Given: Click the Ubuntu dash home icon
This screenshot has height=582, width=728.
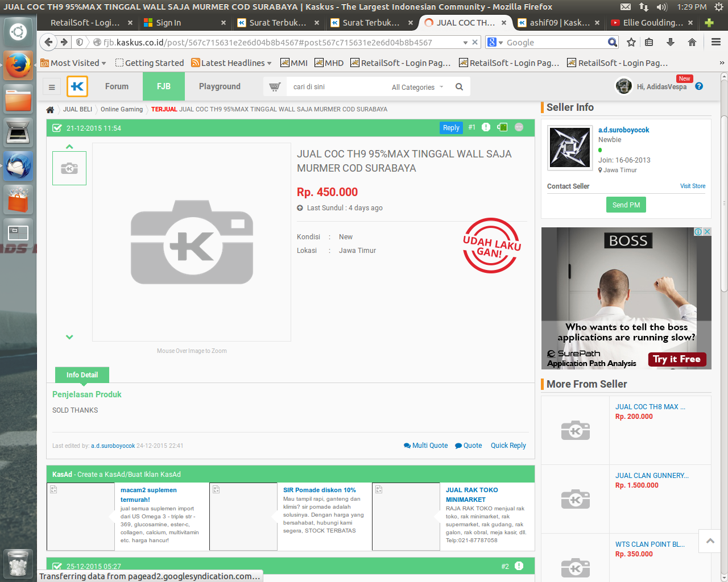Looking at the screenshot, I should click(x=18, y=32).
